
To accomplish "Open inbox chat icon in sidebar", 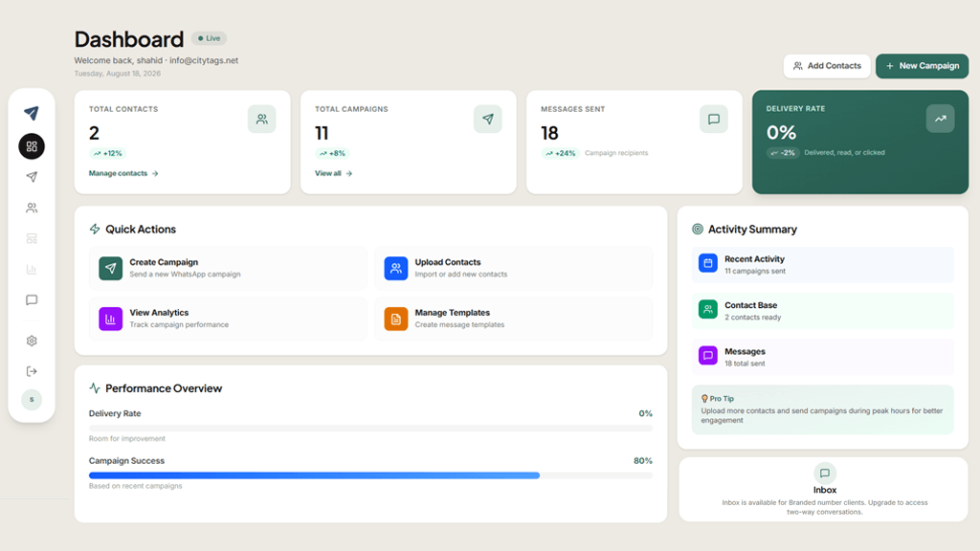I will click(x=32, y=300).
